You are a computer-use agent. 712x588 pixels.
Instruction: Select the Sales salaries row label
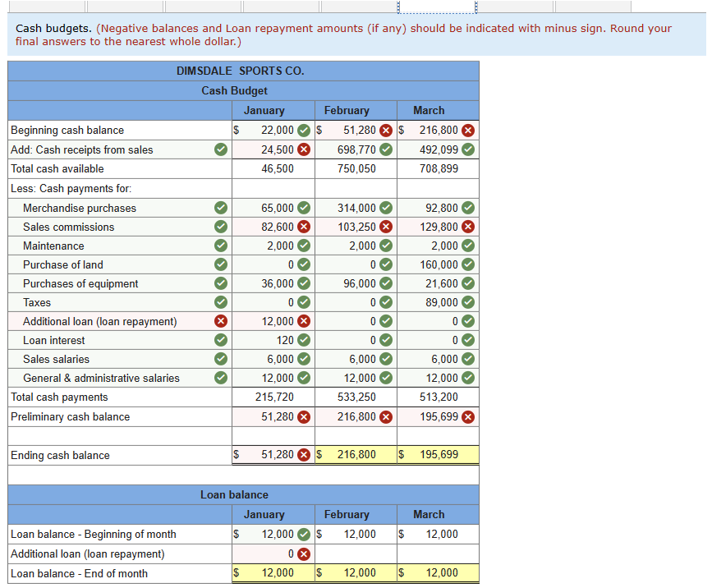57,359
